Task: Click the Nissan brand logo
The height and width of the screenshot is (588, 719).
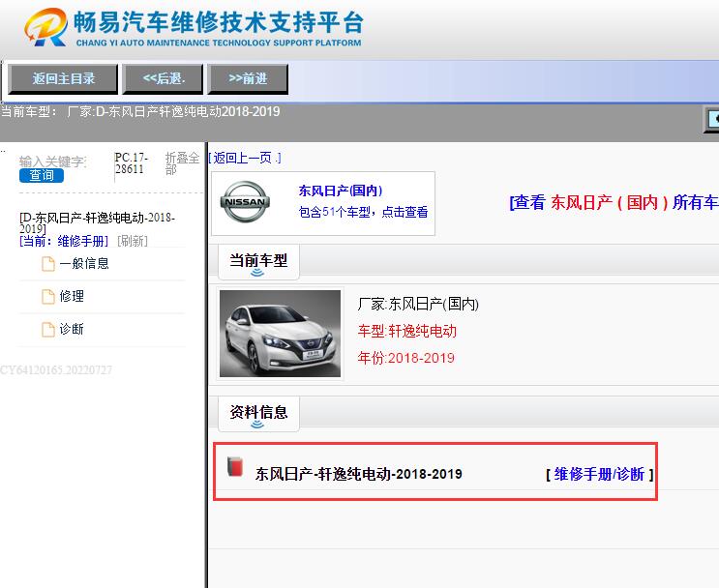Action: pos(245,202)
